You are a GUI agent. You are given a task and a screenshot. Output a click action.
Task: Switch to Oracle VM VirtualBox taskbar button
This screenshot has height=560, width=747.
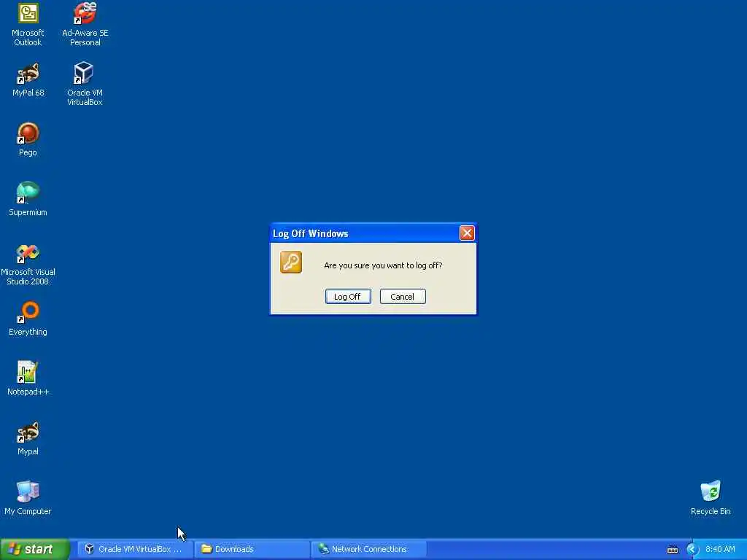(135, 549)
